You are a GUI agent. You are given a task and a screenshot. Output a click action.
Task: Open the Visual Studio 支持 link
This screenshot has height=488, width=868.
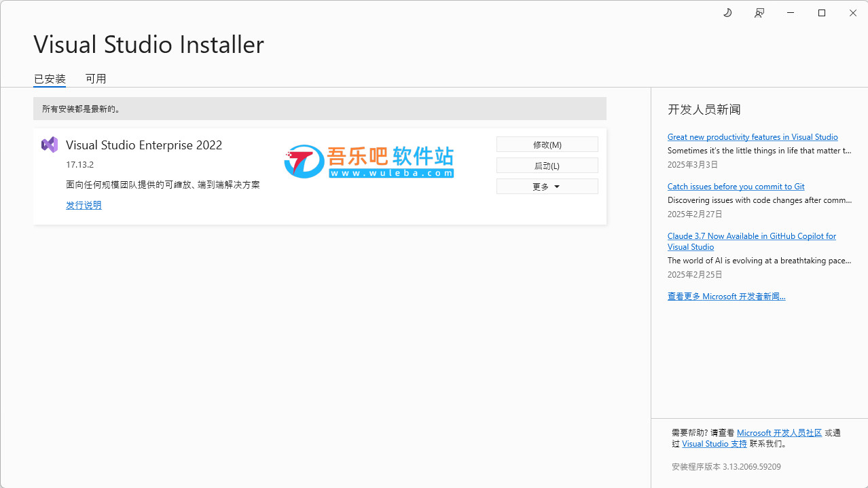coord(715,444)
